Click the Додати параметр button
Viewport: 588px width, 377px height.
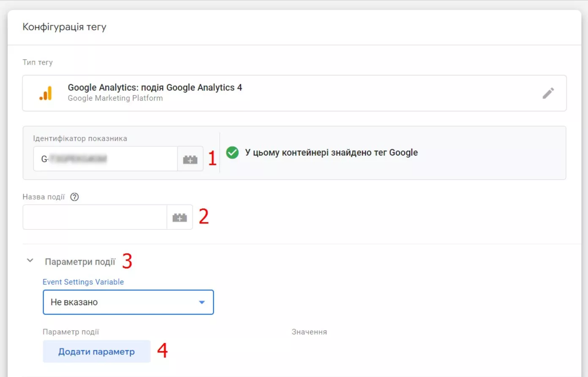(x=96, y=352)
